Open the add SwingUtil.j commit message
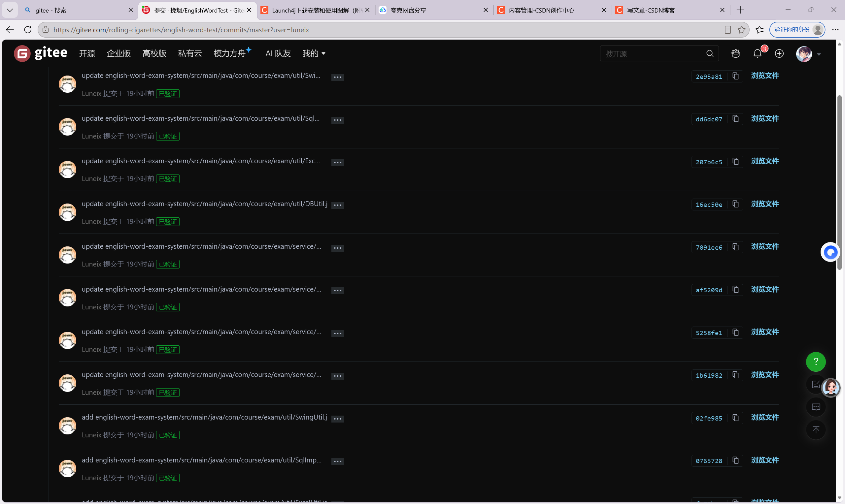The image size is (845, 504). click(204, 417)
